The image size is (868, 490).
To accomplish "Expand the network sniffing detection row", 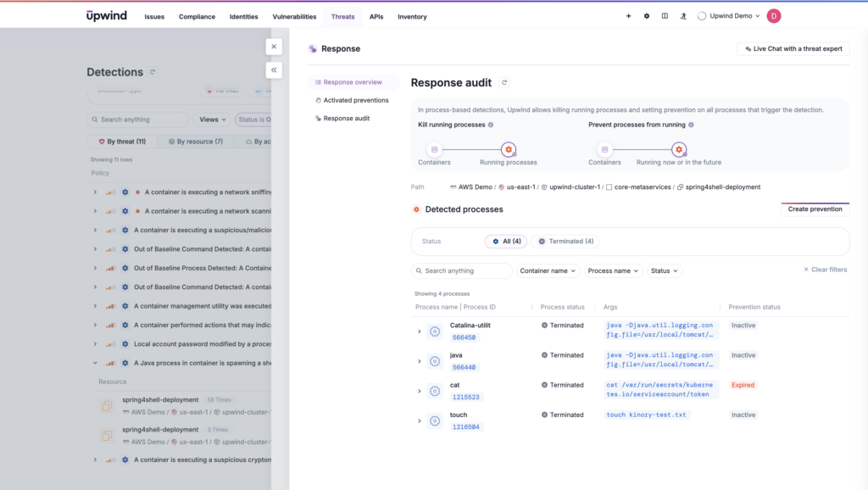I will coord(95,192).
